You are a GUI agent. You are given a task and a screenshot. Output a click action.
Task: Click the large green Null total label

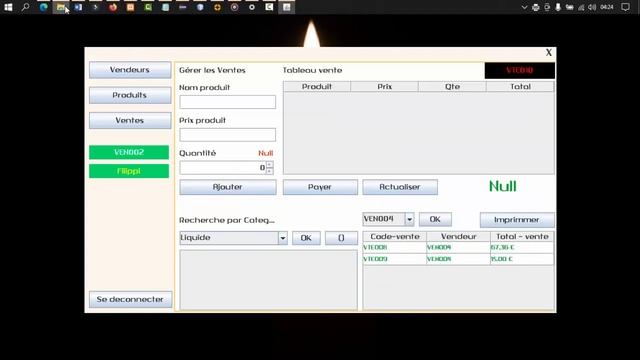(503, 187)
